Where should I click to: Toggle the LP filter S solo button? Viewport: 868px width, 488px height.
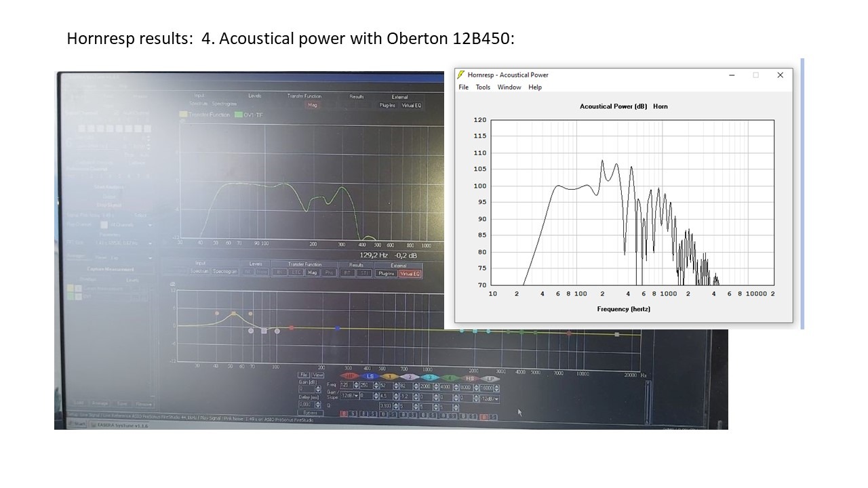pos(493,416)
